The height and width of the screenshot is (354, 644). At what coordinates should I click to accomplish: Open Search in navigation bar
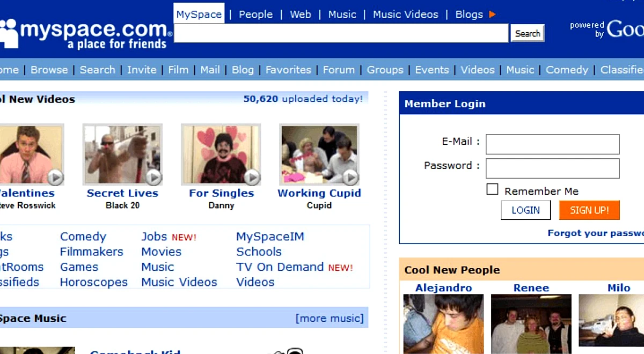(98, 70)
